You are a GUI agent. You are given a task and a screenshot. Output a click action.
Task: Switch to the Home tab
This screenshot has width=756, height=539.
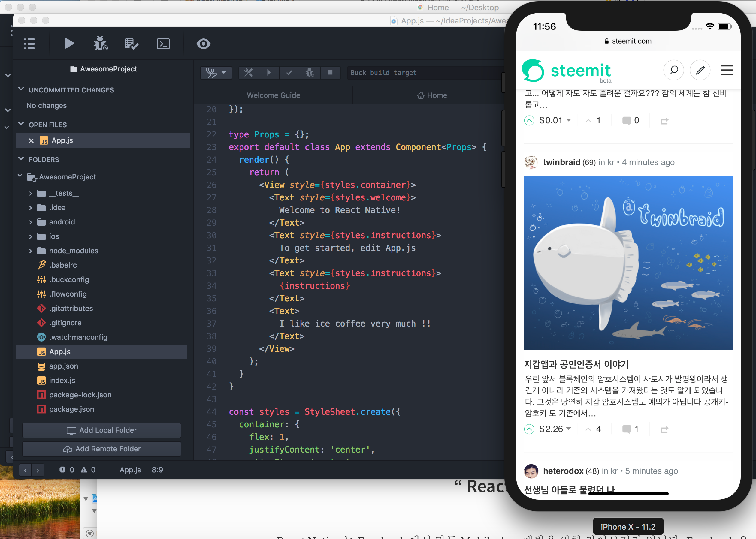(x=432, y=95)
